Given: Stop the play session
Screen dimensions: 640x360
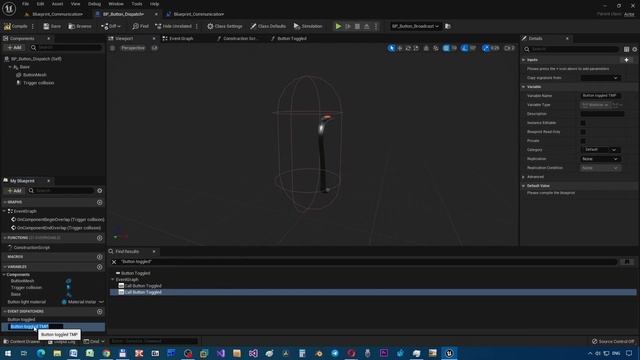Looking at the screenshot, I should (x=357, y=26).
